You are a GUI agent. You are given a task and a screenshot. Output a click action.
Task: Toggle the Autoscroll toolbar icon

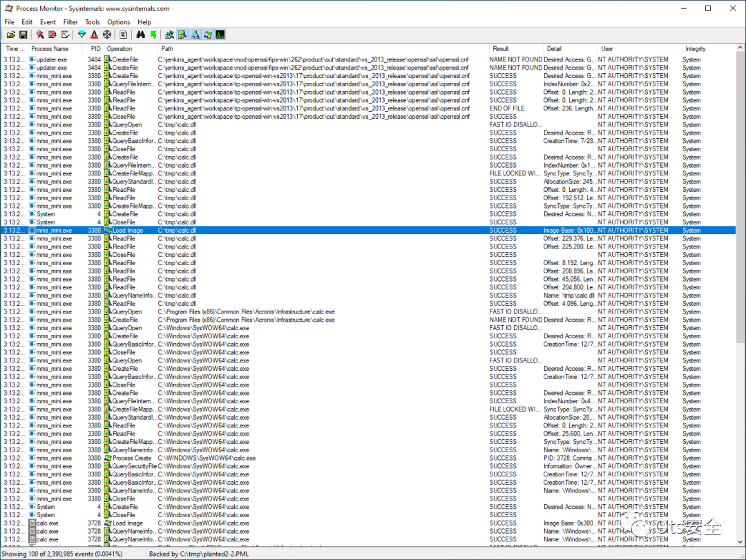52,35
